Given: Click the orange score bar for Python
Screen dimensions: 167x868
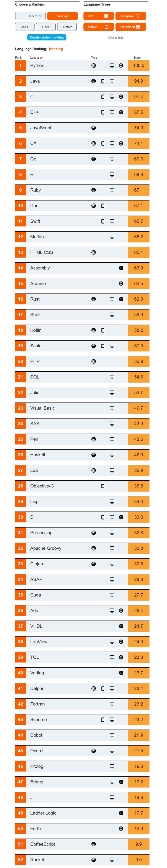Looking at the screenshot, I should pyautogui.click(x=138, y=66).
